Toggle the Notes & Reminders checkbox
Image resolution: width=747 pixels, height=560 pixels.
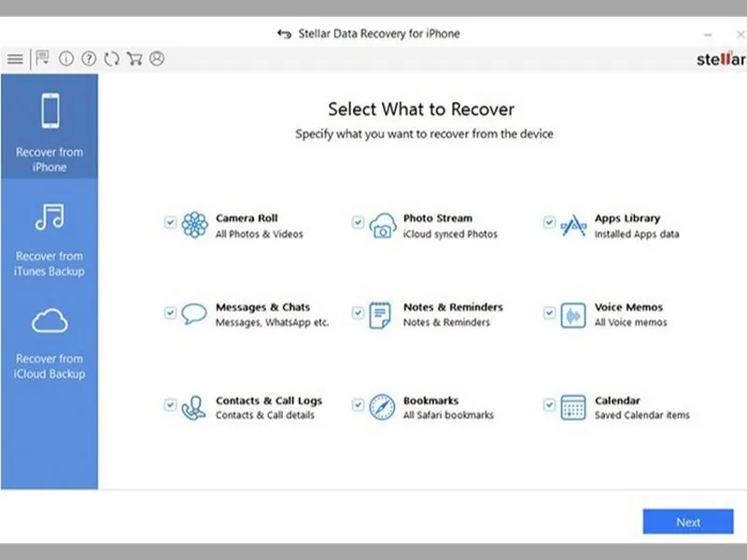point(358,313)
